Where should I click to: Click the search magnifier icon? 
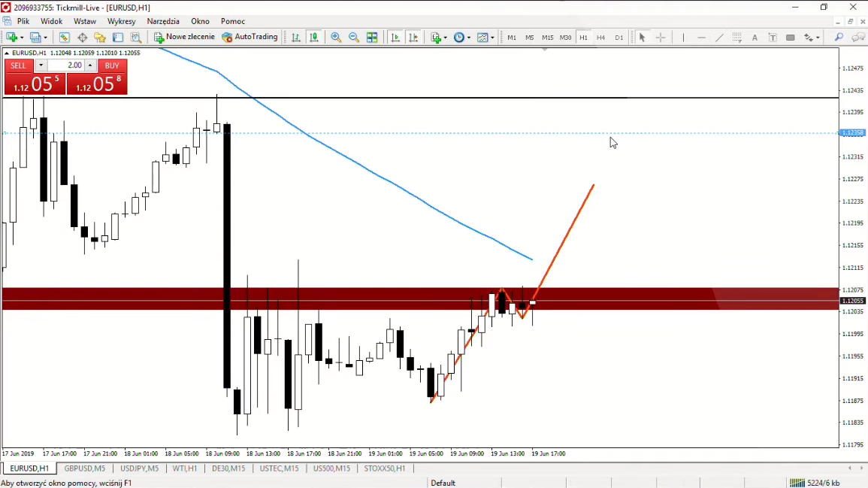click(x=839, y=37)
